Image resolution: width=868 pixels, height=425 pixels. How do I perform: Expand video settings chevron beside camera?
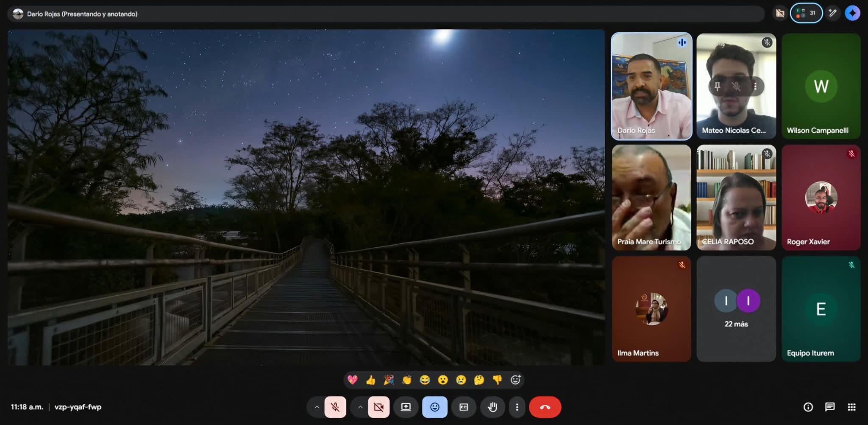click(360, 407)
